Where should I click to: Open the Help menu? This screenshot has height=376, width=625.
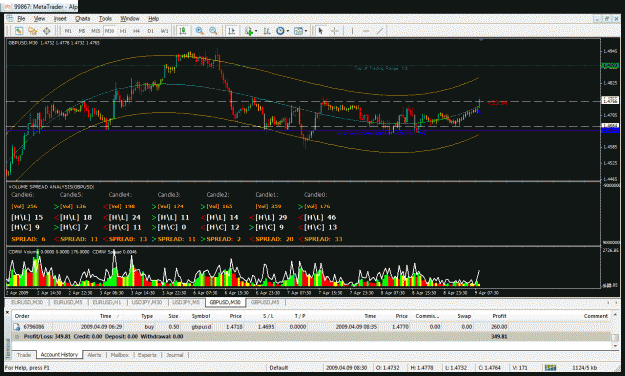153,18
